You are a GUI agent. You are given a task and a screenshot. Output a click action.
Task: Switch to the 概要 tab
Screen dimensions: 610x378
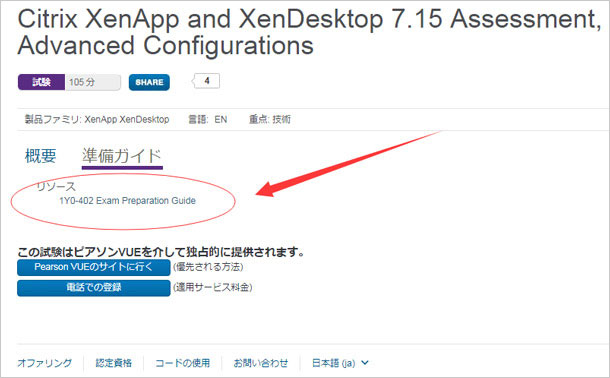(x=40, y=156)
